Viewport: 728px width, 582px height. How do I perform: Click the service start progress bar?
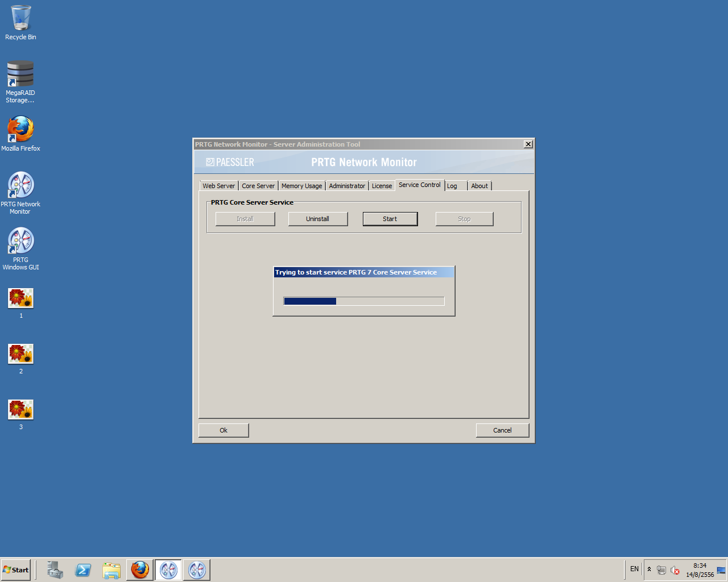tap(364, 301)
